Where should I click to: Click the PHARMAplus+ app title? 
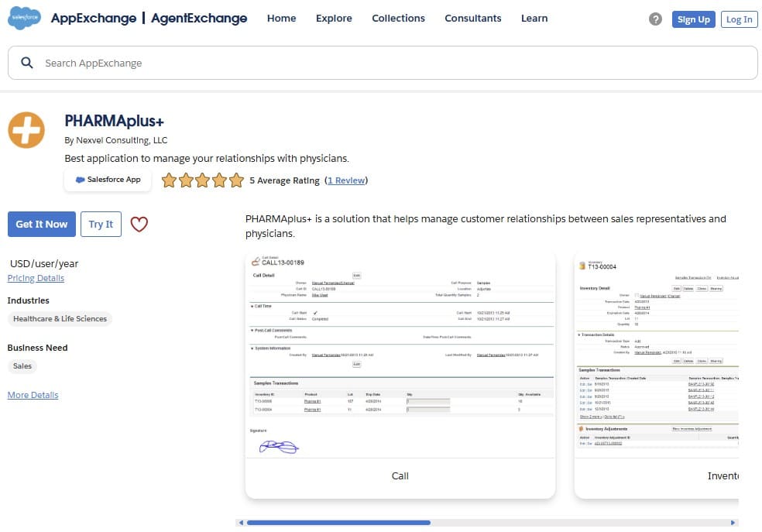[x=114, y=121]
